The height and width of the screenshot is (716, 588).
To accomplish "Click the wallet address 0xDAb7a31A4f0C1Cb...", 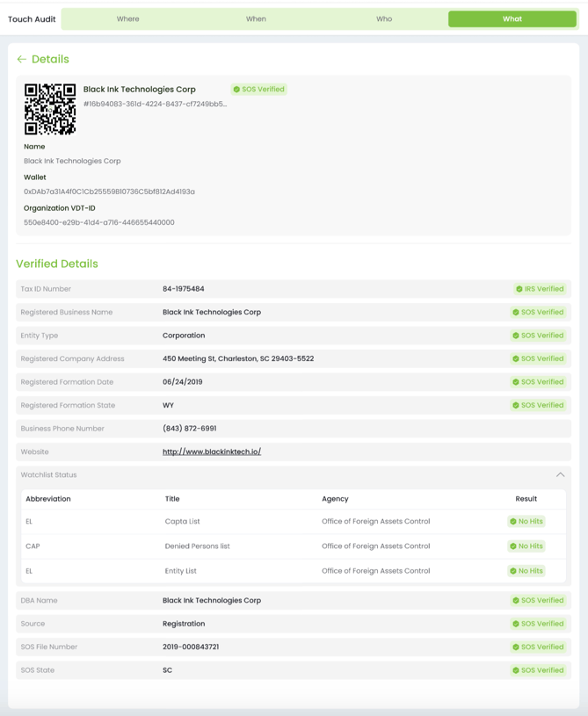I will [109, 192].
